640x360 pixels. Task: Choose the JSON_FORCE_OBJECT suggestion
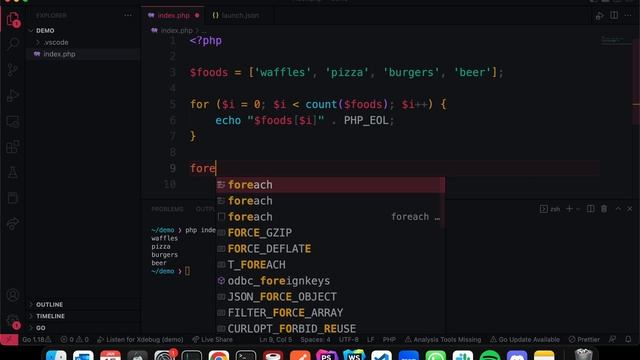pos(330,297)
